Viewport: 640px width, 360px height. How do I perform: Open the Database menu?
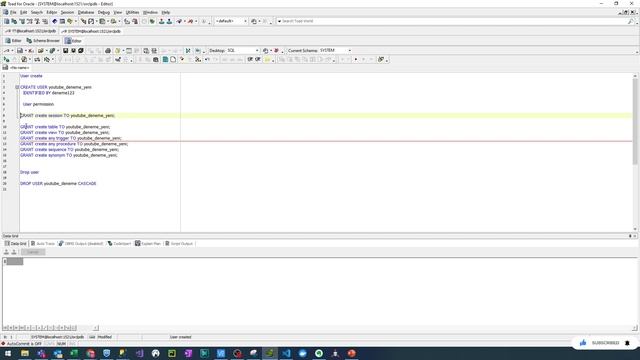(x=86, y=13)
